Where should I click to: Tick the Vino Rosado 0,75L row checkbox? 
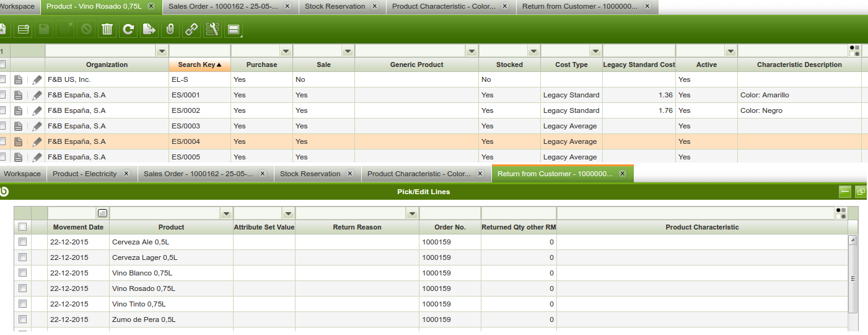coord(23,288)
